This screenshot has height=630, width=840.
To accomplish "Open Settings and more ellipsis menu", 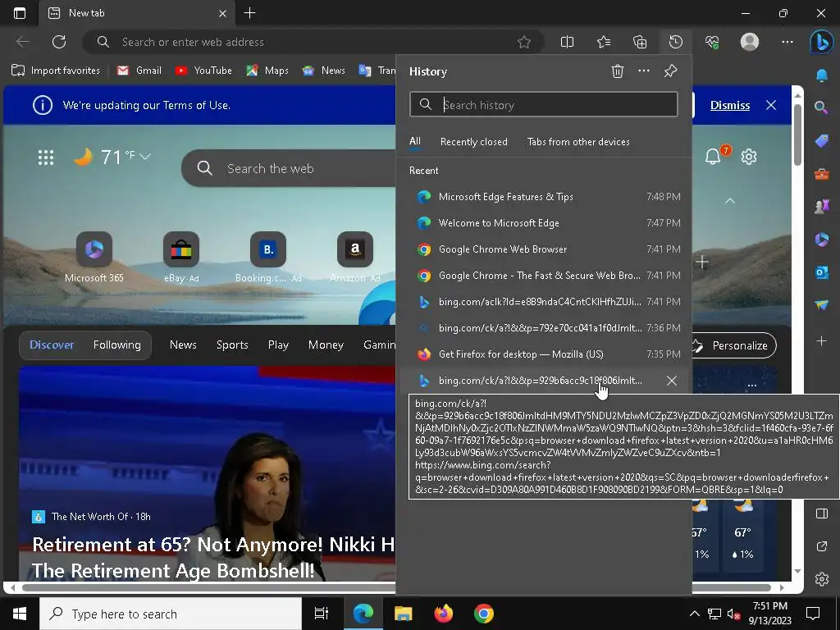I will [x=787, y=42].
